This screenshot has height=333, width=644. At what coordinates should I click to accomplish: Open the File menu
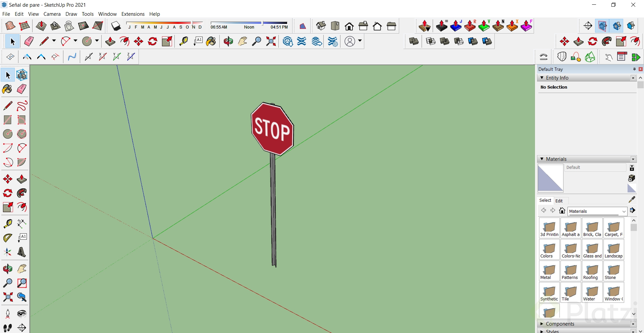[x=6, y=14]
